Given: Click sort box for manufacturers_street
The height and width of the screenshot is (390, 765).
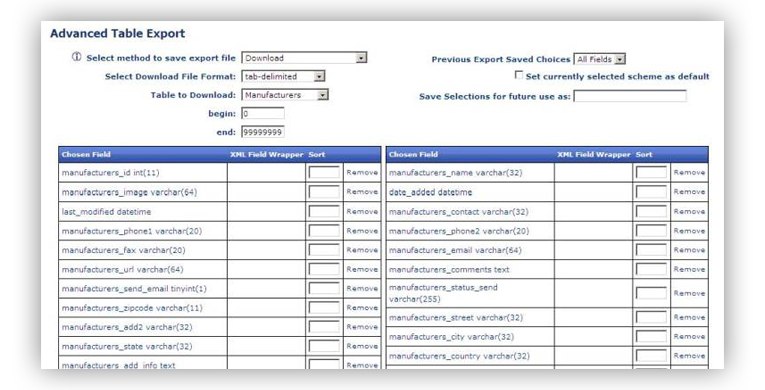Looking at the screenshot, I should point(651,317).
